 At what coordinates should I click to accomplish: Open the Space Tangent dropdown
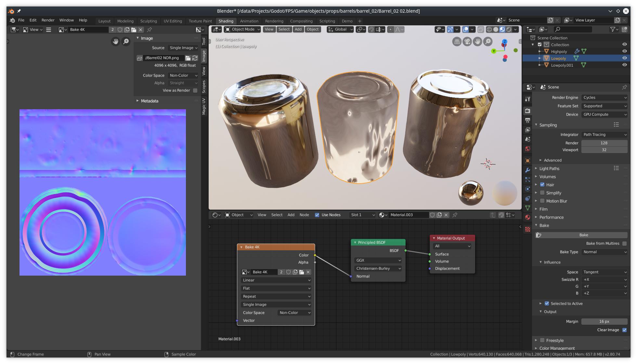pyautogui.click(x=604, y=272)
